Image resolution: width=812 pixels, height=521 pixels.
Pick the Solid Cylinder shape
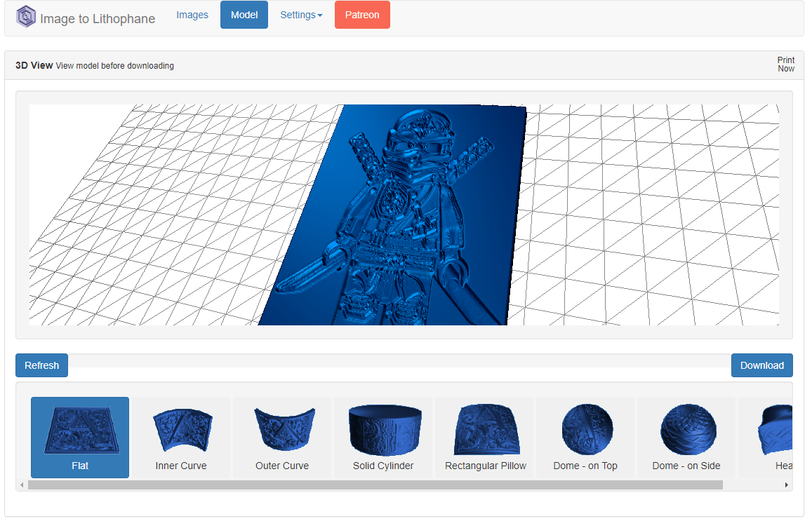pos(383,437)
